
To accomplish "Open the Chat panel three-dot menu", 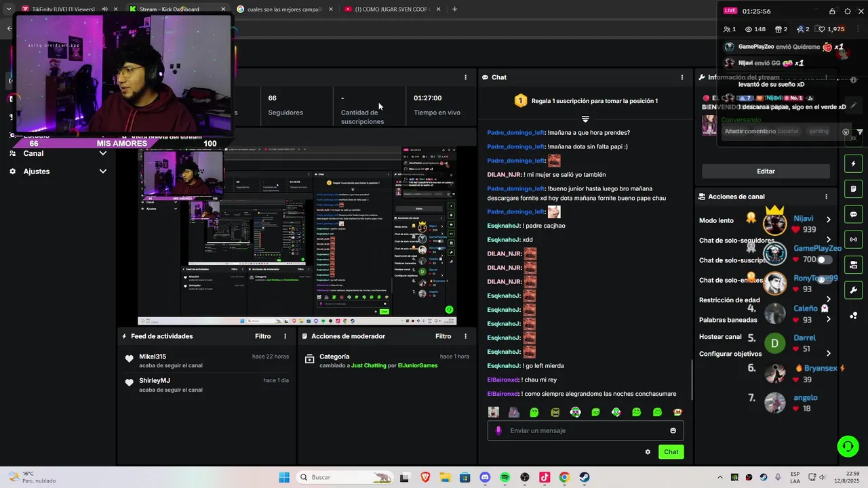I will tap(682, 77).
